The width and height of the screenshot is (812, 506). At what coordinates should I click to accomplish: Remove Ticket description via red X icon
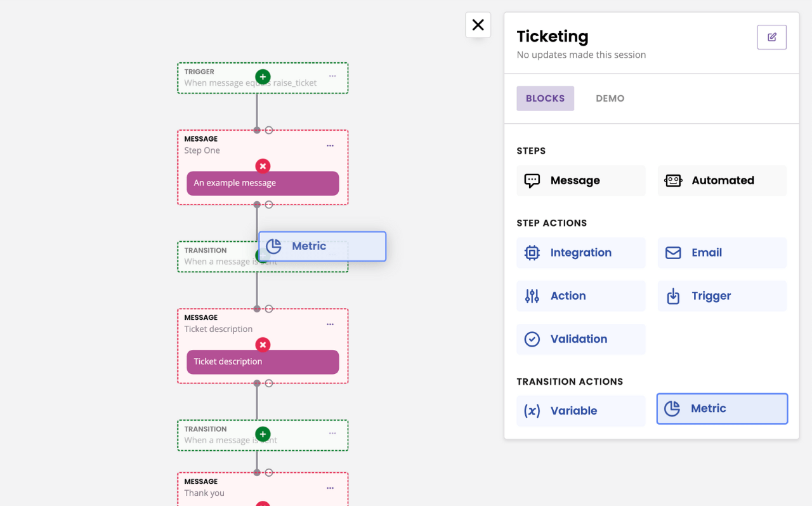click(x=263, y=345)
